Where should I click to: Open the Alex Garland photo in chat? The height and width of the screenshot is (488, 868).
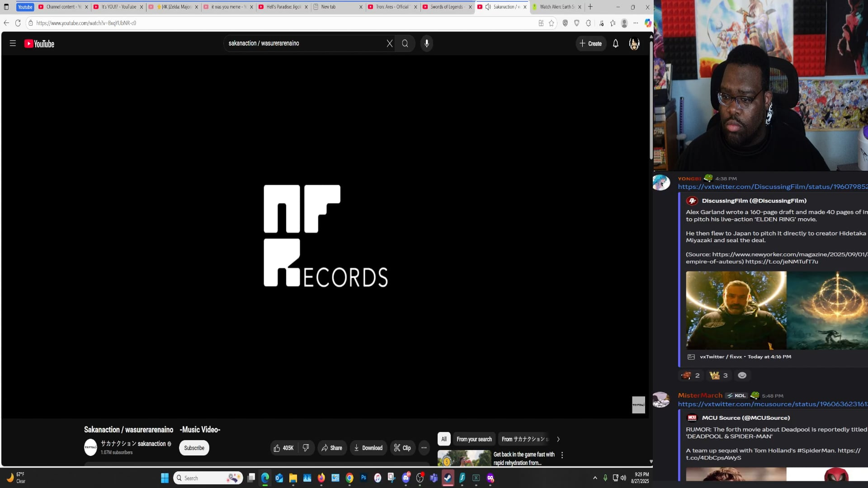(736, 310)
